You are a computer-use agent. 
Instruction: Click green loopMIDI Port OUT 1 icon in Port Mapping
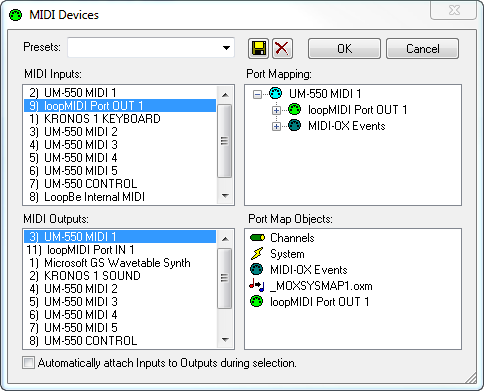(x=294, y=109)
